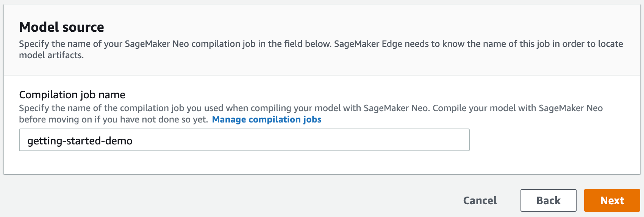Click the Compilation job name label
The width and height of the screenshot is (644, 217).
point(72,95)
